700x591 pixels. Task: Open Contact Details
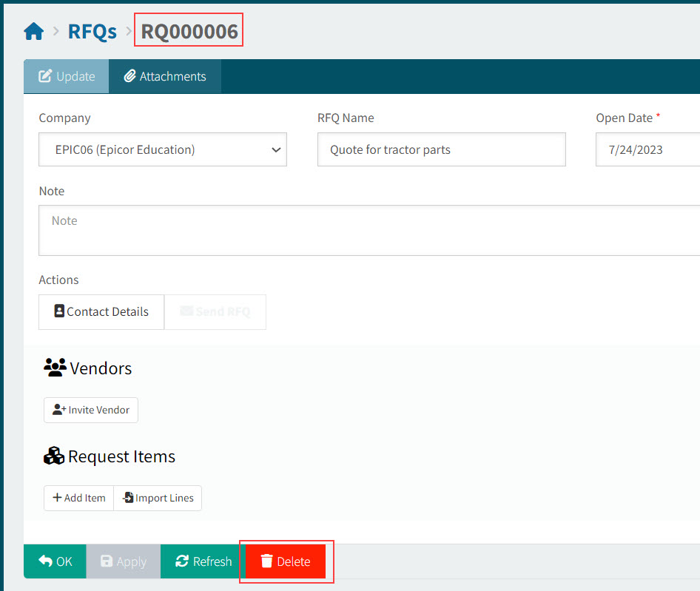pos(101,311)
